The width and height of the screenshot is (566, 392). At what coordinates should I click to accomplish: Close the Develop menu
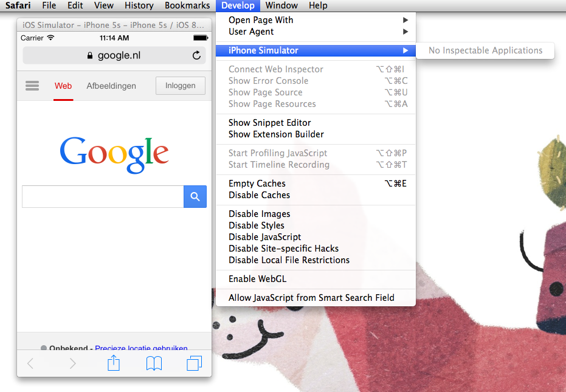238,5
